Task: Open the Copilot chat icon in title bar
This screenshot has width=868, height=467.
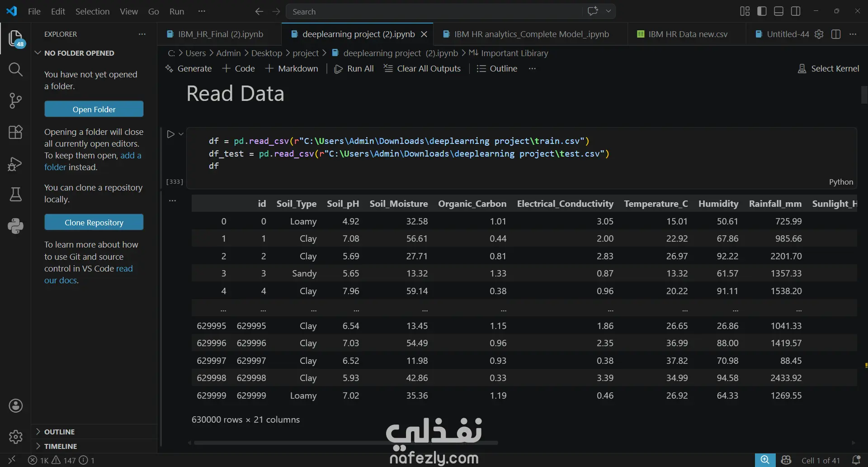Action: [x=593, y=11]
